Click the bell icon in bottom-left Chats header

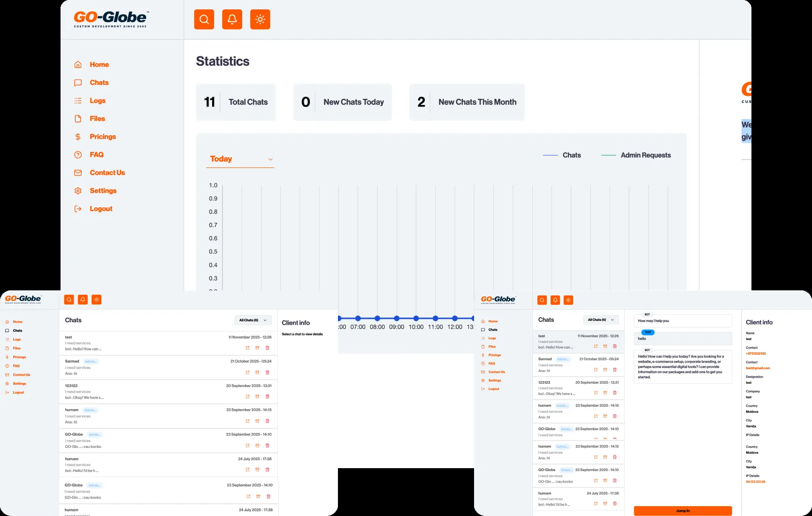tap(83, 300)
